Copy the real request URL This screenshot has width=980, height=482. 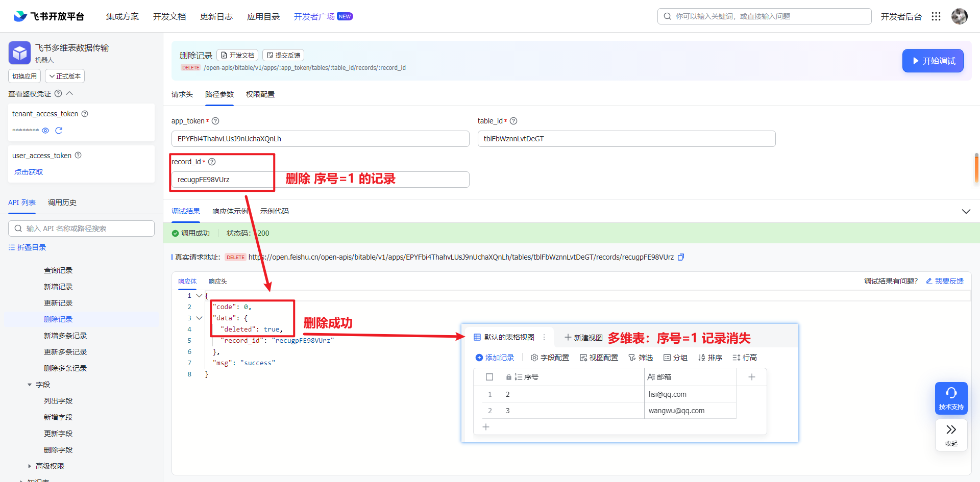680,257
